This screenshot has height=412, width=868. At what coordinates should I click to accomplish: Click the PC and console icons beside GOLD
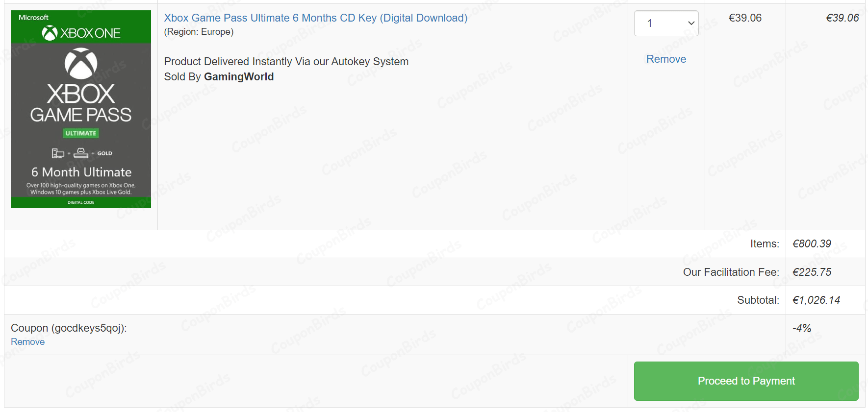(x=70, y=153)
